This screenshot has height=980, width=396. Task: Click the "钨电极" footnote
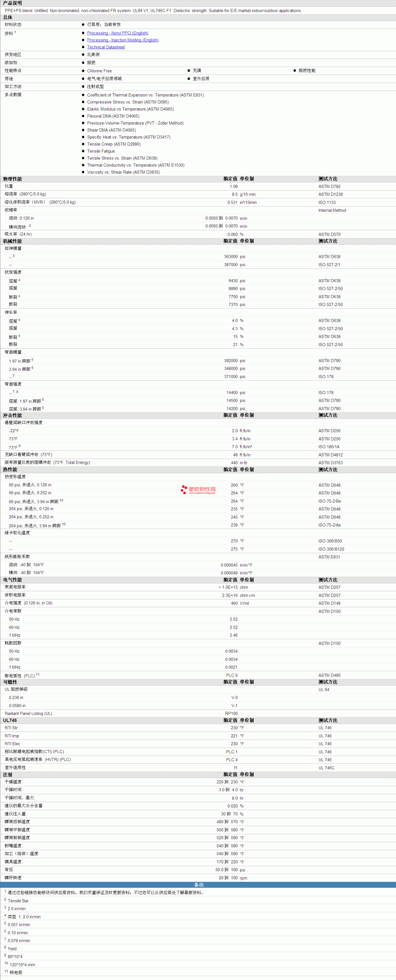pos(16,972)
